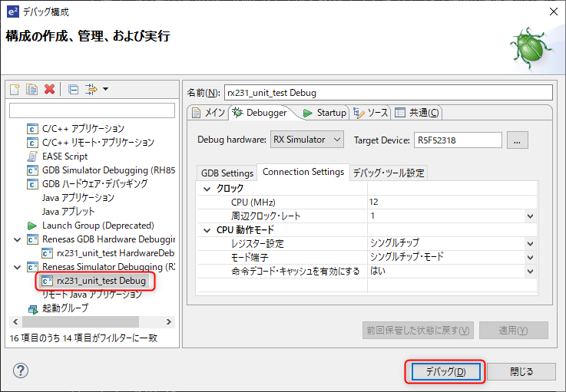
Task: Select GDB Simulator Debugging (RH85 entry
Action: click(108, 170)
